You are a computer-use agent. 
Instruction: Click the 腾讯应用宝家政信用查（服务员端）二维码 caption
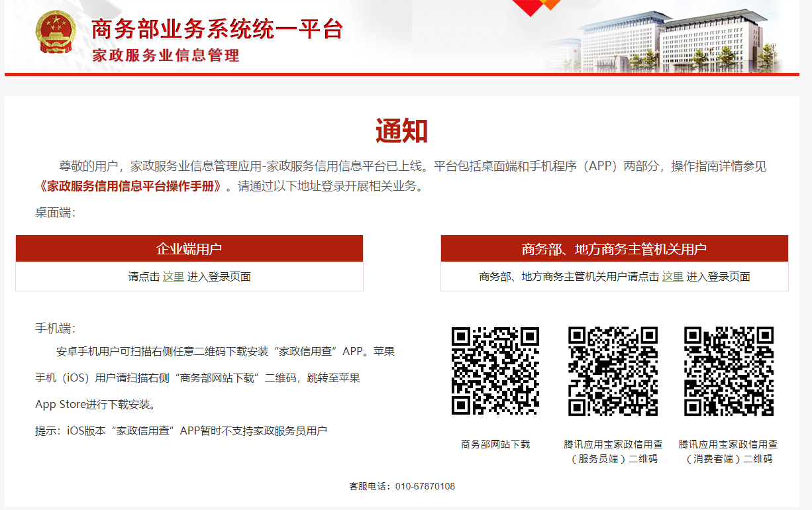(x=613, y=451)
